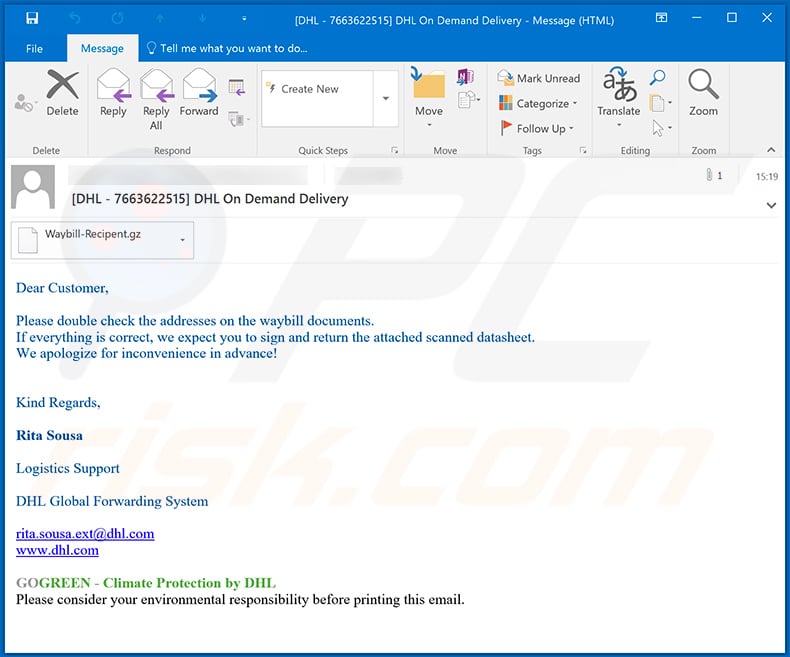Expand the Quick Steps gallery arrow
Screen dimensions: 790x657
point(386,99)
